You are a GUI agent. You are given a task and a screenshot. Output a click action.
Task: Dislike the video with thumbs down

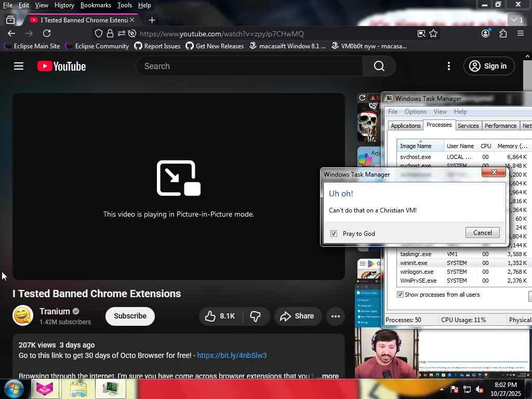256,316
